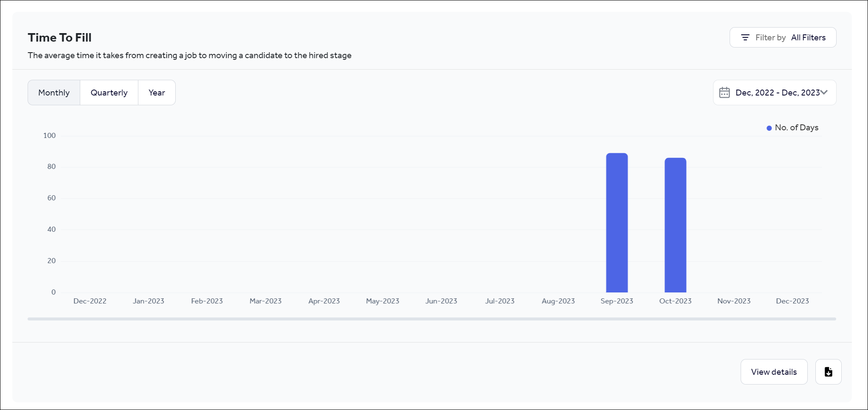Click the Sep-2023 axis label

tap(617, 301)
